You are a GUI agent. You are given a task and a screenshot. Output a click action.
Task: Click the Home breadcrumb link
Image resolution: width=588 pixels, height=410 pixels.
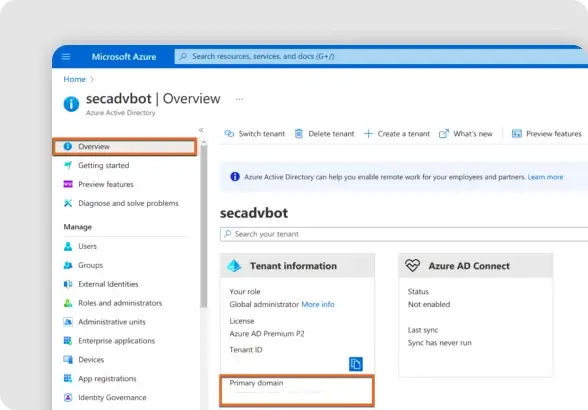(x=74, y=79)
